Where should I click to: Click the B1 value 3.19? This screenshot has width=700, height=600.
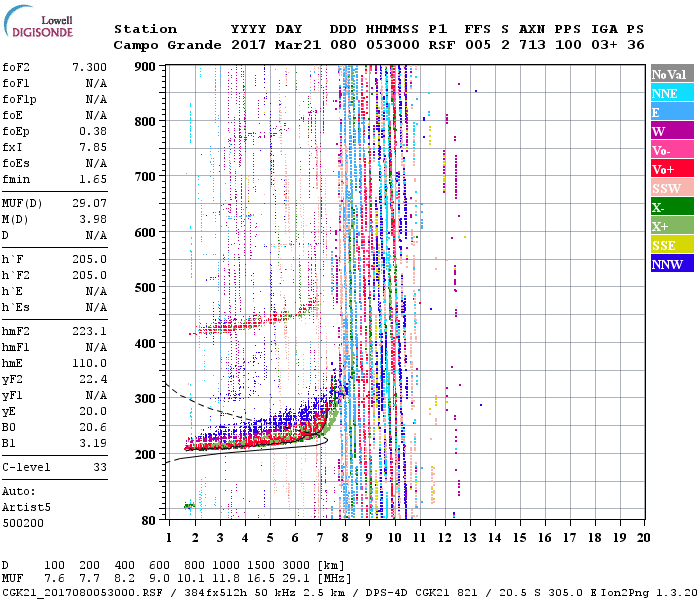[x=93, y=443]
